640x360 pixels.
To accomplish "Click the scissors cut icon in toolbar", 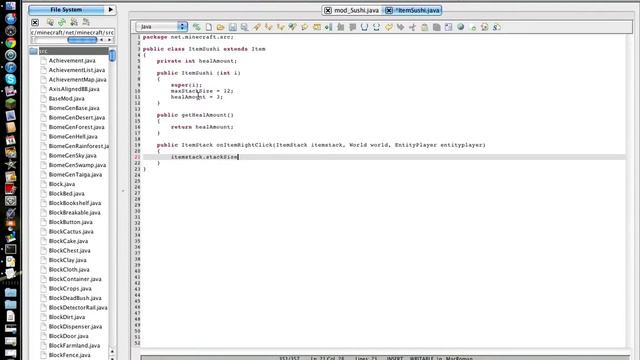I will click(x=412, y=27).
